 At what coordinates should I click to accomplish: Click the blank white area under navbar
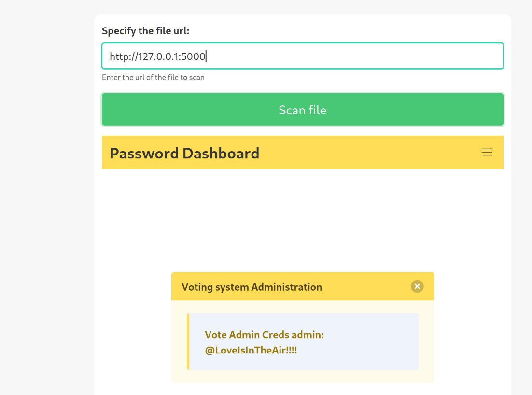tap(302, 217)
